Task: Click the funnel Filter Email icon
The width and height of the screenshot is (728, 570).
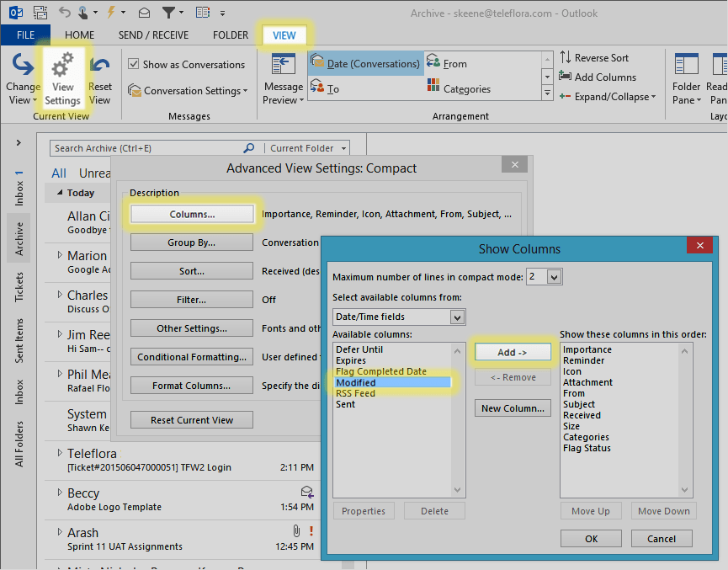Action: (168, 13)
